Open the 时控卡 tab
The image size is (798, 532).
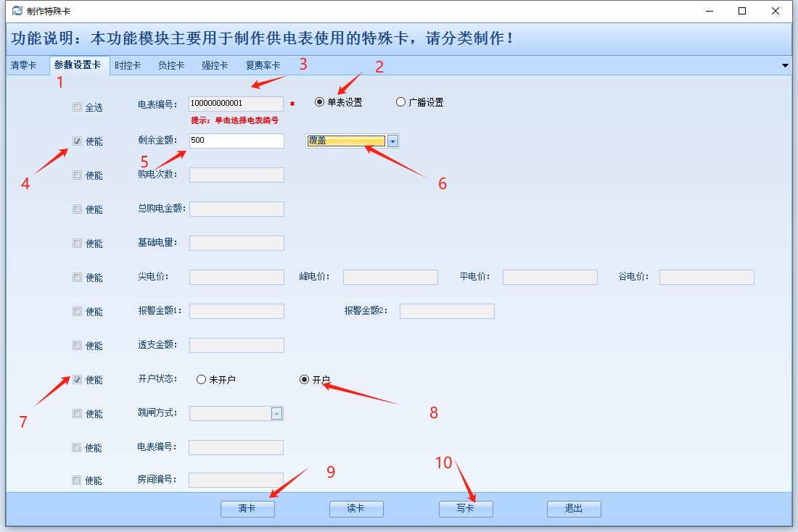click(x=128, y=65)
